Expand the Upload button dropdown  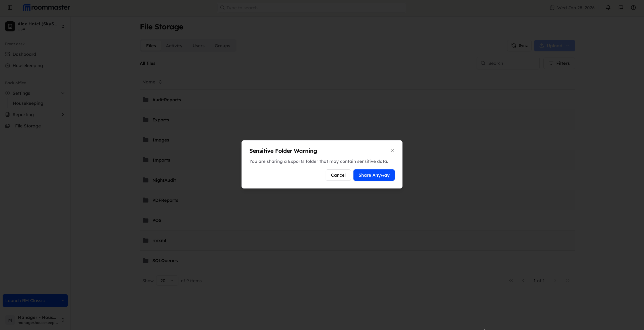[568, 45]
